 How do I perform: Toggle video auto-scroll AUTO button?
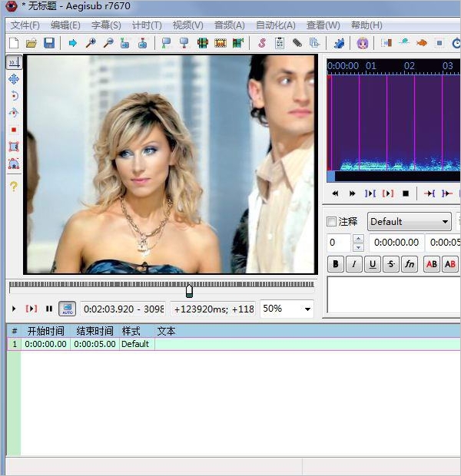pyautogui.click(x=67, y=309)
